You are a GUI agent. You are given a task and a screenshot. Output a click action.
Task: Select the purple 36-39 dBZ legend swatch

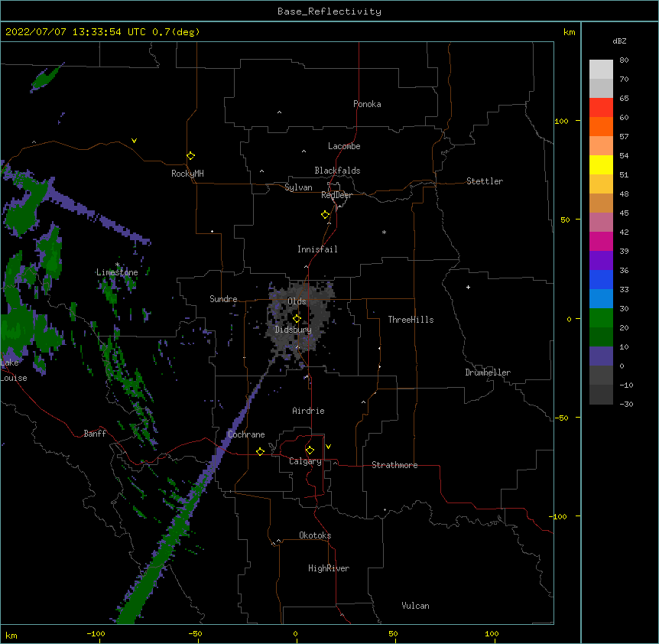[x=601, y=261]
